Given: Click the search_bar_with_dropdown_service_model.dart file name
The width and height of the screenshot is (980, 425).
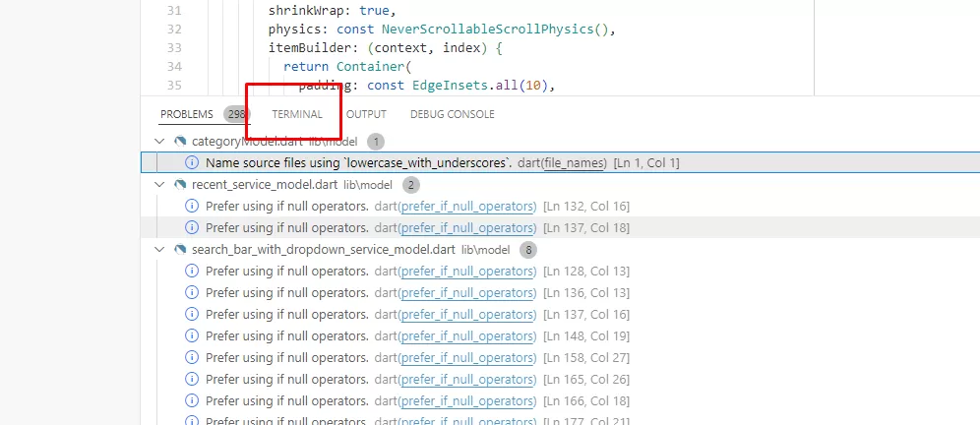Looking at the screenshot, I should 323,250.
